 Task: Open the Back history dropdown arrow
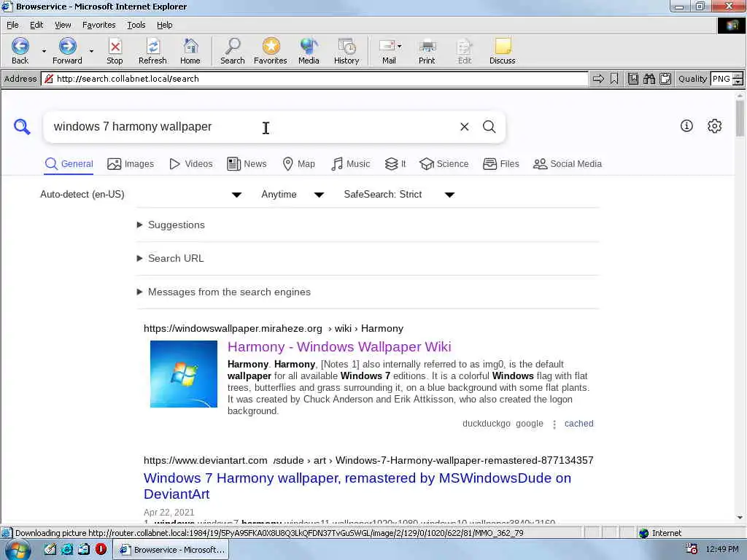44,51
